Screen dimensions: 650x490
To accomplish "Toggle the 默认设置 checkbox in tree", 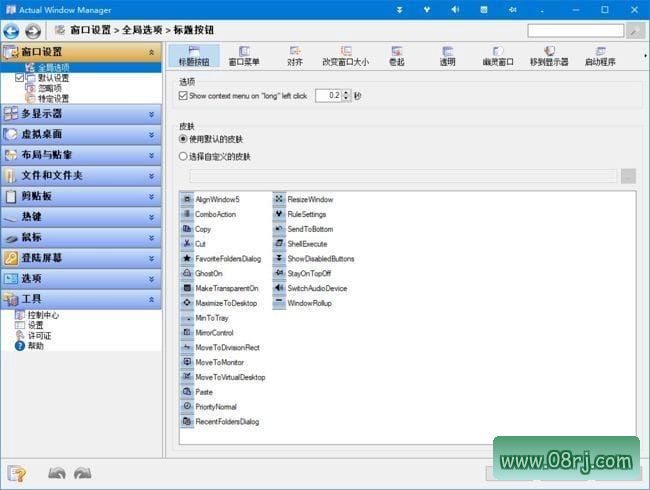I will coord(19,78).
